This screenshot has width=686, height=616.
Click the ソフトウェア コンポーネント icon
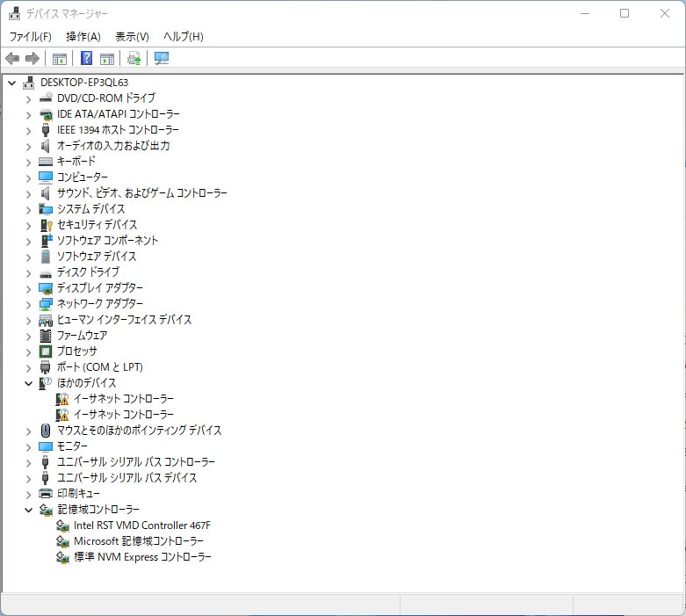click(x=46, y=241)
